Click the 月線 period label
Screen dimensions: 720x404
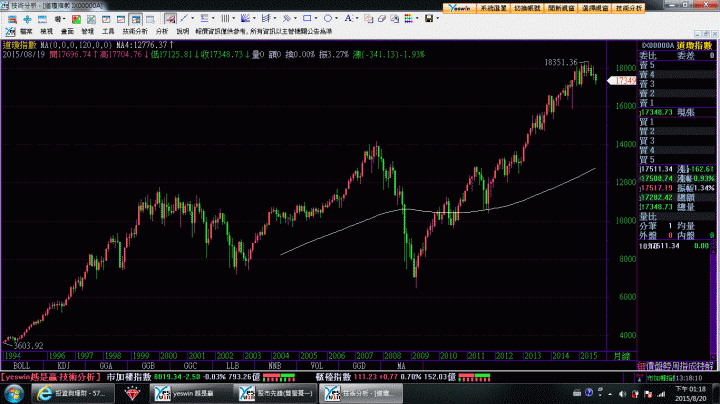point(622,356)
